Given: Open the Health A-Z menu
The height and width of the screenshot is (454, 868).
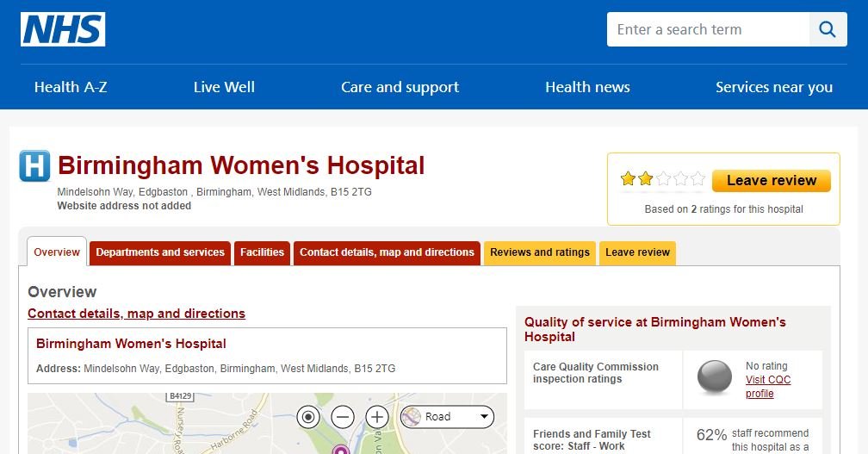Looking at the screenshot, I should 71,87.
